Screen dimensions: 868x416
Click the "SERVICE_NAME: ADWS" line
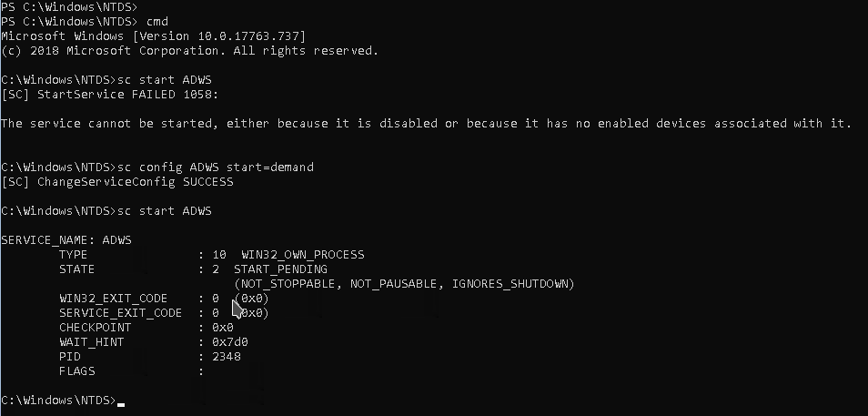tap(66, 239)
